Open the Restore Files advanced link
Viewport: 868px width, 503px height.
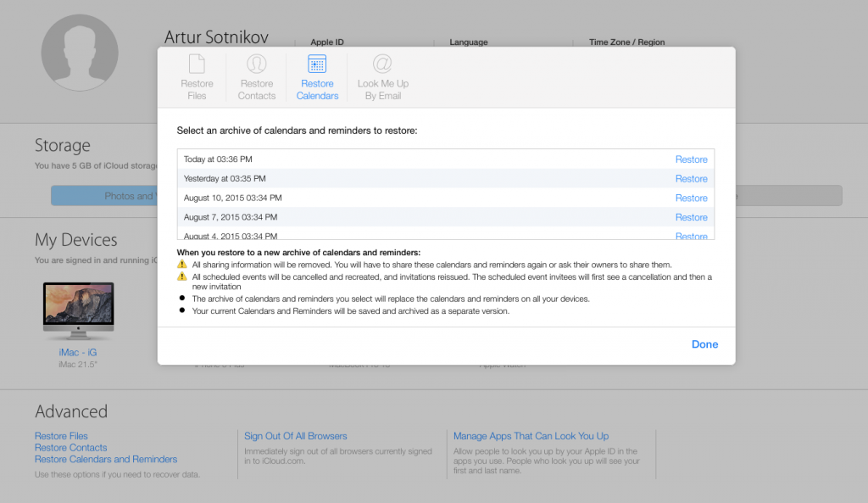pos(61,436)
